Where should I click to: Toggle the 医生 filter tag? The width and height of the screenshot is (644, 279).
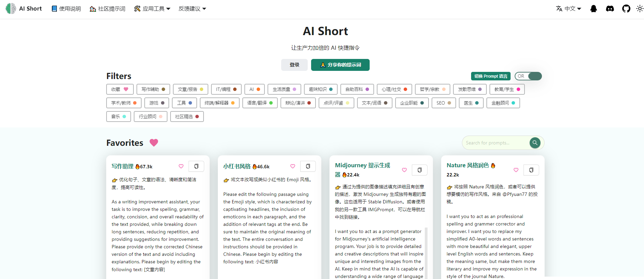471,103
